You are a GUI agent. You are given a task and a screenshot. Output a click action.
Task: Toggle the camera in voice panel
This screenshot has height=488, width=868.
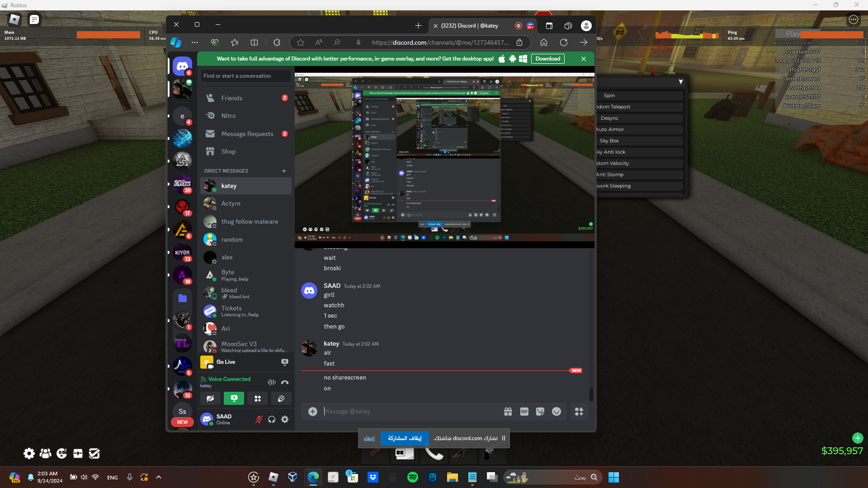[x=211, y=399]
